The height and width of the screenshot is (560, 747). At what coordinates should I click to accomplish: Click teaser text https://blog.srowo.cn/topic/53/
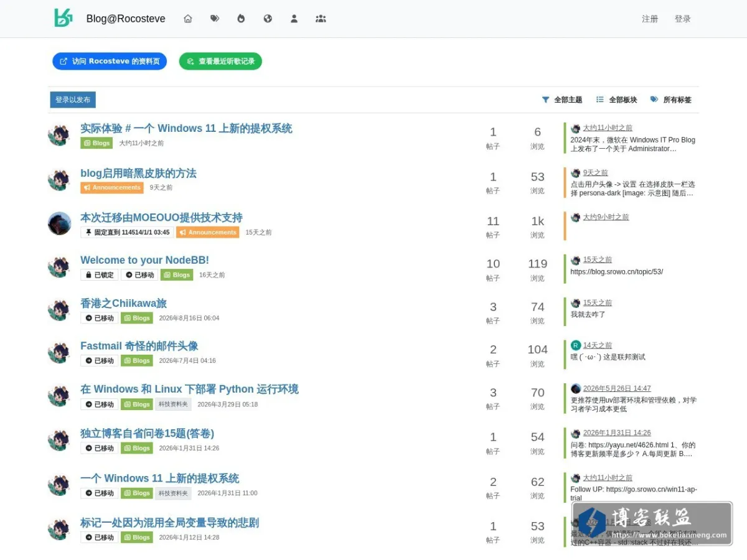(x=617, y=272)
